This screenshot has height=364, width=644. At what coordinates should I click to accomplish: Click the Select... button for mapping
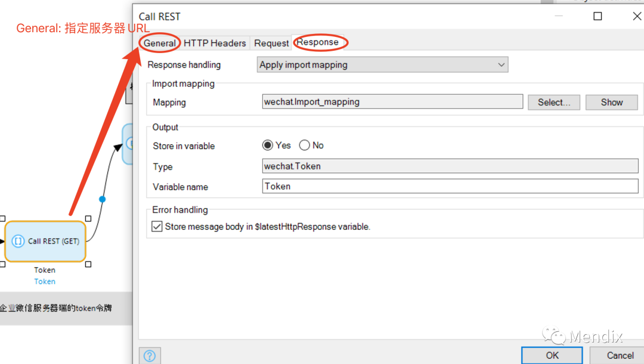[x=553, y=102]
